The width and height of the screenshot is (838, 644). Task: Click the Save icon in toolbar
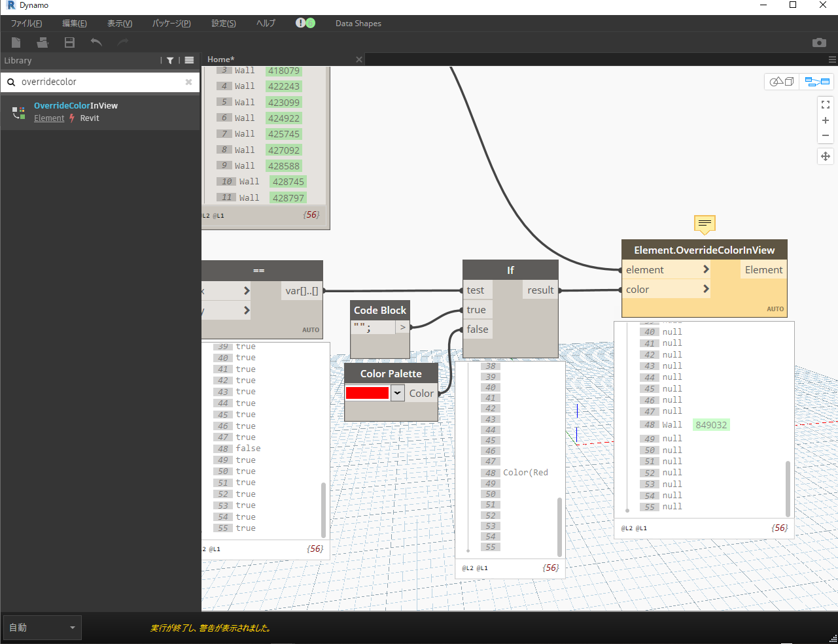click(x=69, y=42)
